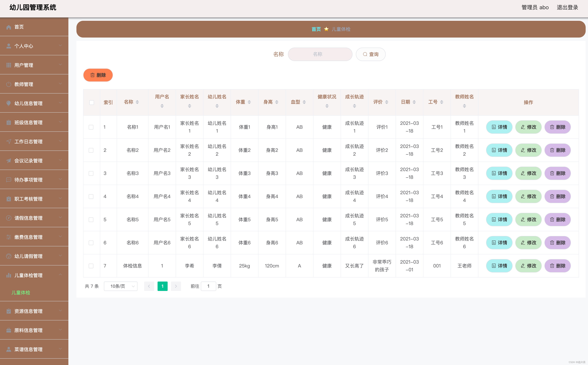
Task: Click the home icon beside 首页 in sidebar
Action: 9,27
